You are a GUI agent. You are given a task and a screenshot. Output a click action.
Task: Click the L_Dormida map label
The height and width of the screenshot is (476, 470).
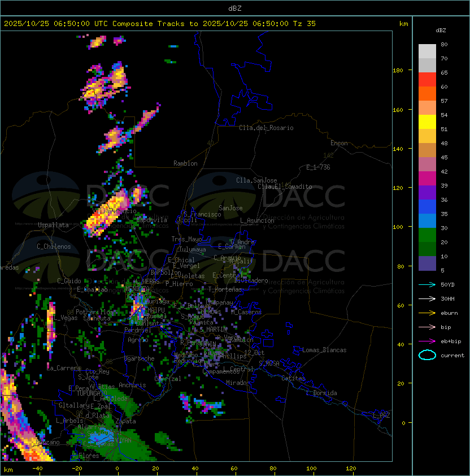(321, 393)
